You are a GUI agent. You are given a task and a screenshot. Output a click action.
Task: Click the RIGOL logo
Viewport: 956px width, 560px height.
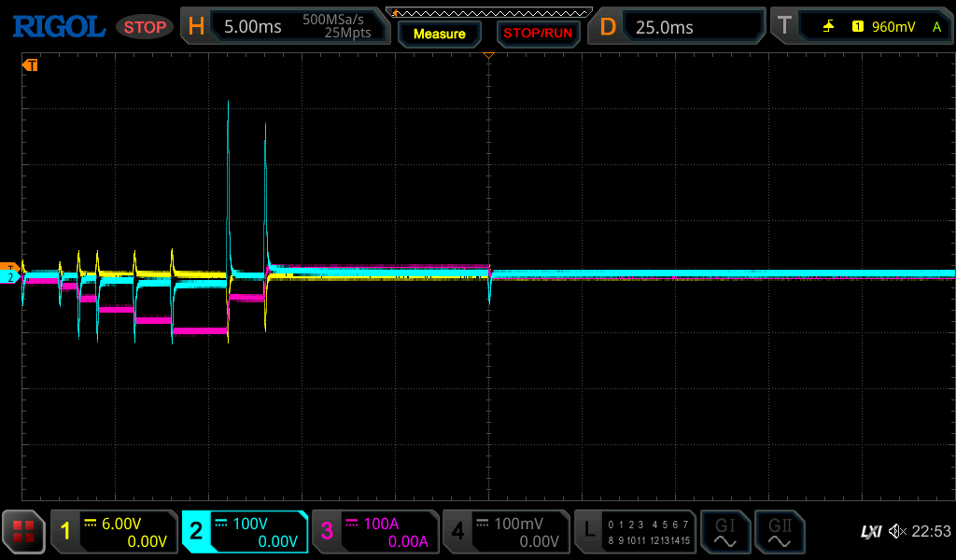[x=58, y=27]
